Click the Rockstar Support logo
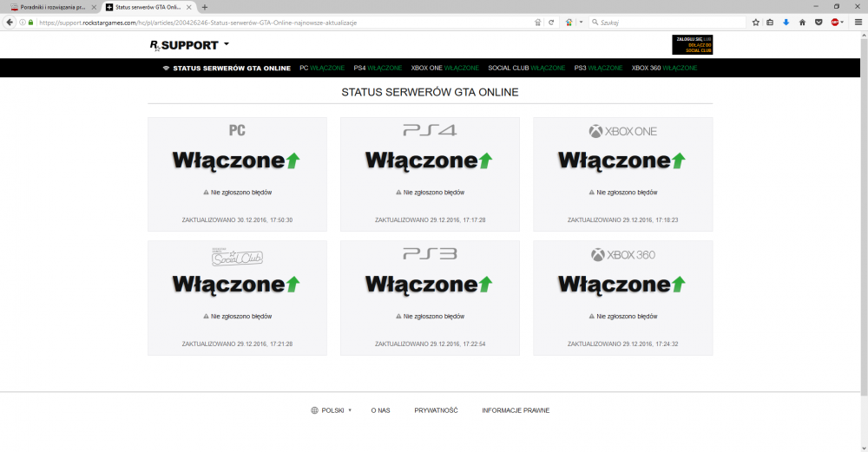Screen dimensions: 868x452 [184, 45]
